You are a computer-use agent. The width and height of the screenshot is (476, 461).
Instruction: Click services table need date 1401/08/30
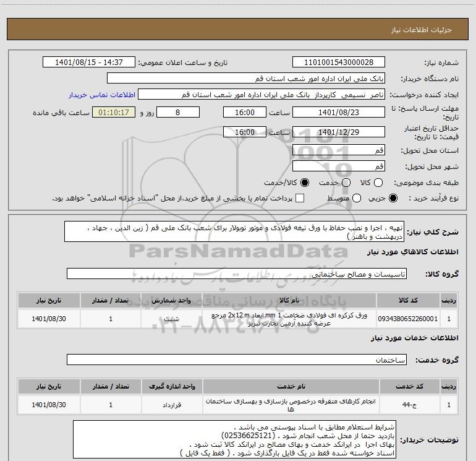coord(49,405)
